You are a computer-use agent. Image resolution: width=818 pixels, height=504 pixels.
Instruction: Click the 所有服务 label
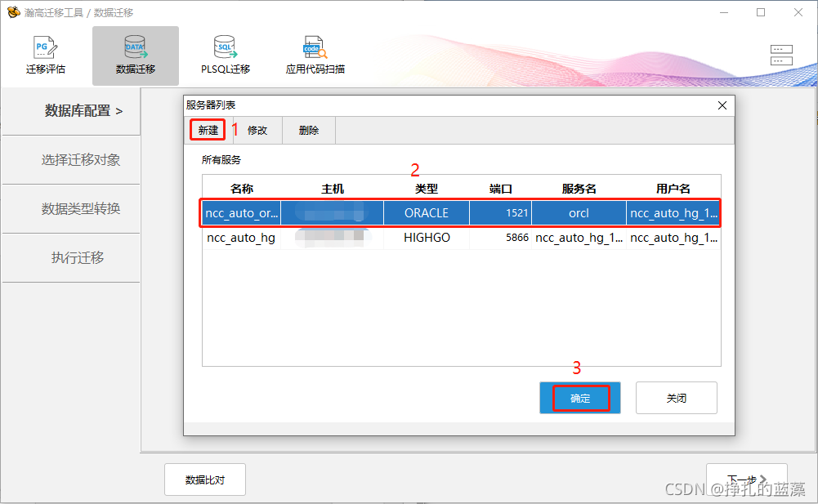[221, 159]
